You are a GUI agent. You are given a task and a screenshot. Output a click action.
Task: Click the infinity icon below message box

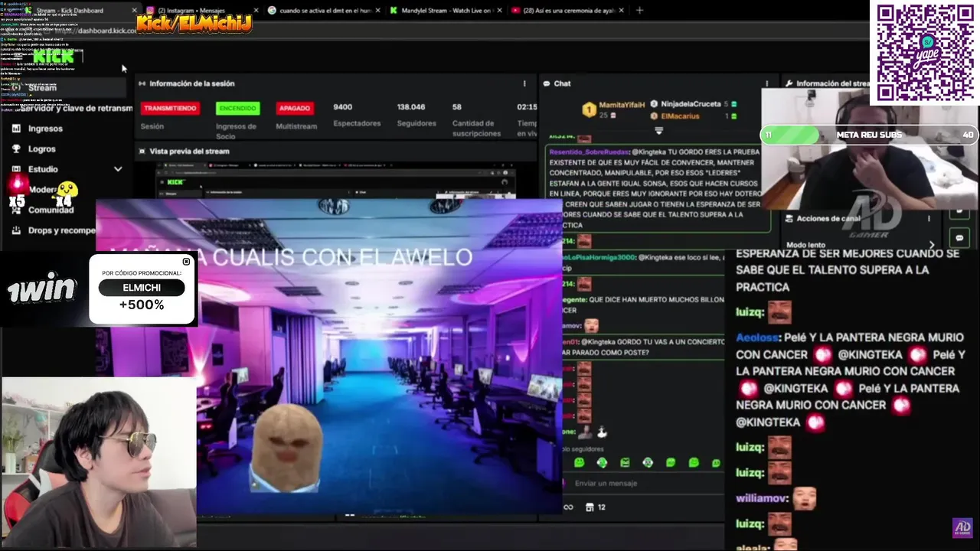coord(568,507)
